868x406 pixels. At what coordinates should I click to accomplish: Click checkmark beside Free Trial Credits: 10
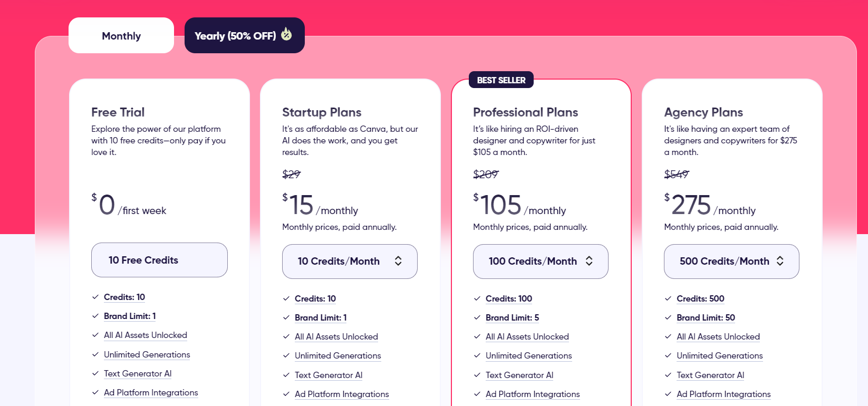click(95, 297)
